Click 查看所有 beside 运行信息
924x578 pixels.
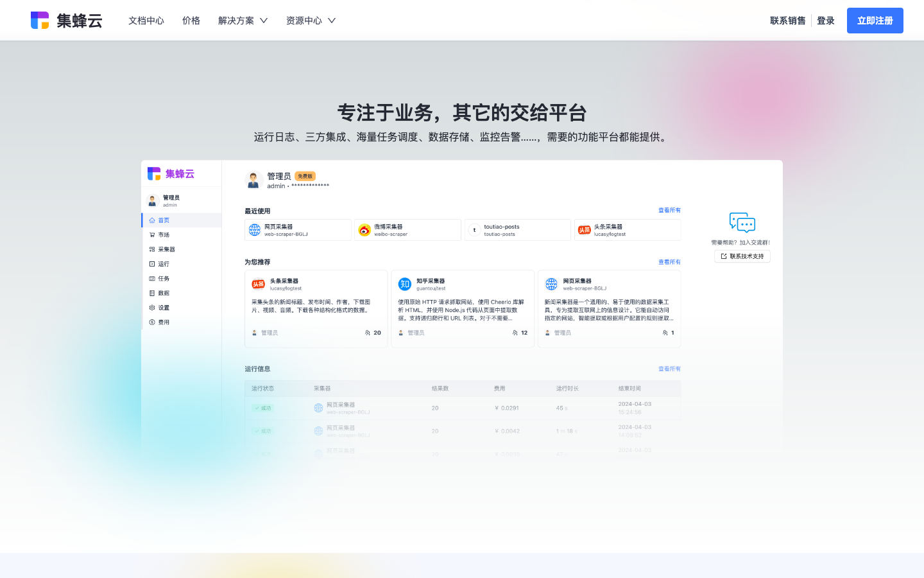[x=669, y=369]
